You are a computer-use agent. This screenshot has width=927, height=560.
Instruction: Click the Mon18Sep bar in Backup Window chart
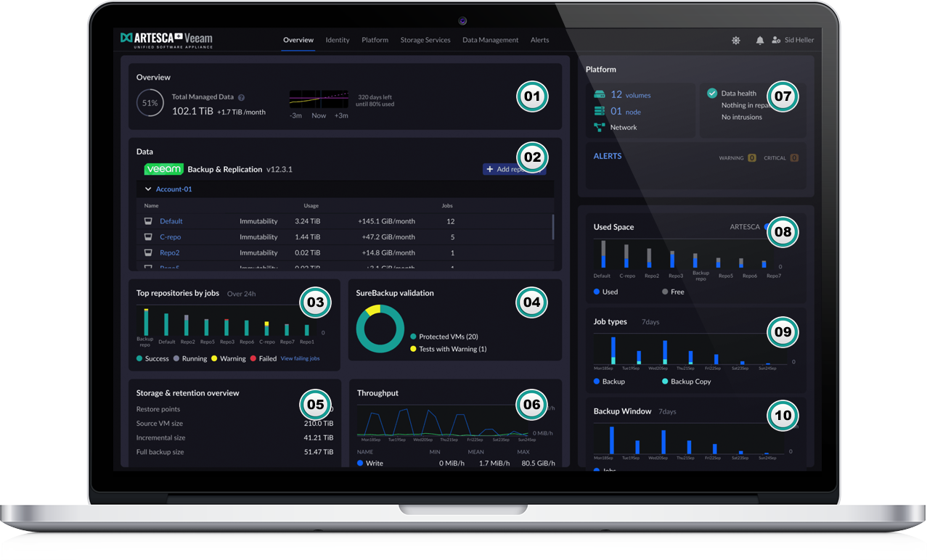click(x=612, y=440)
